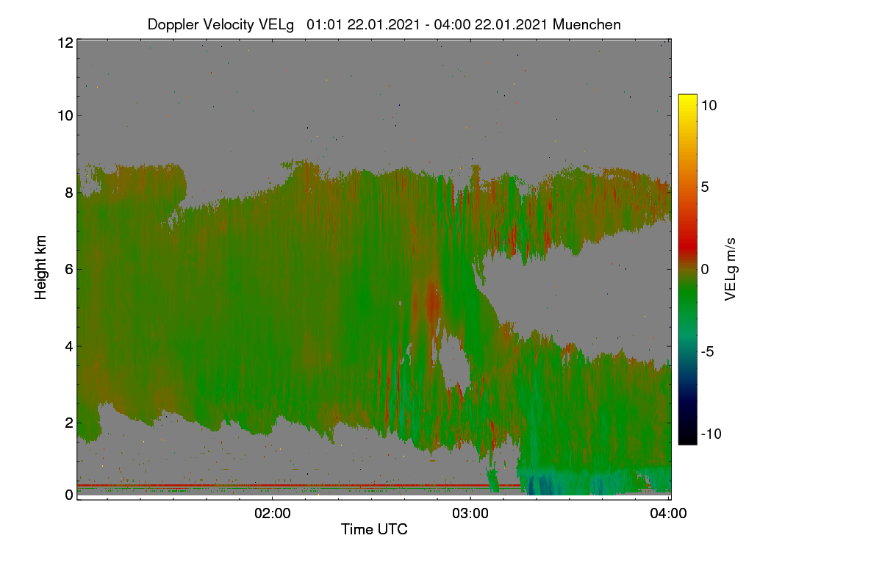Viewport: 882px width, 588px height.
Task: Click the 12 km height tick label
Action: 65,43
